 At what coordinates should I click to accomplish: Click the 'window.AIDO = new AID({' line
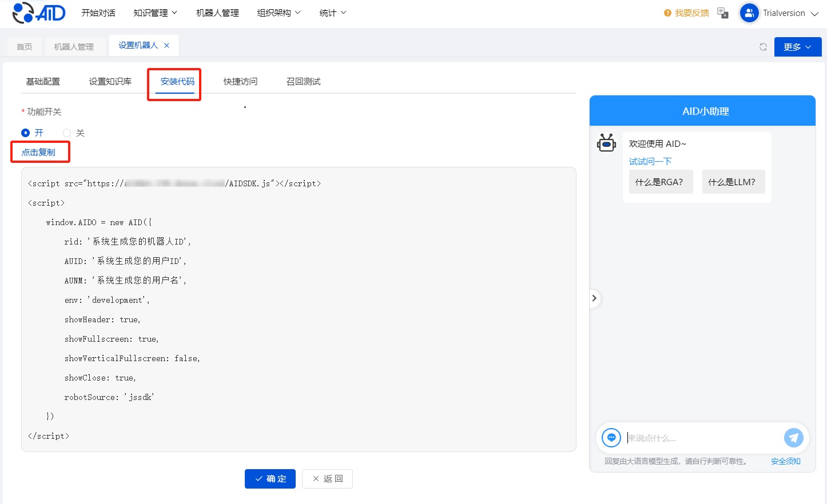(x=99, y=222)
